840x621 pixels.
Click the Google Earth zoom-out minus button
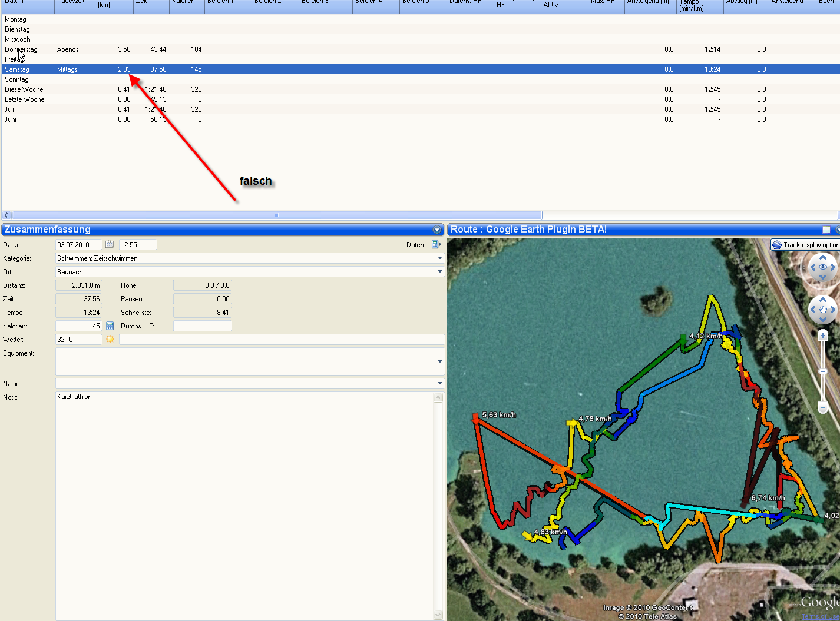click(x=823, y=407)
